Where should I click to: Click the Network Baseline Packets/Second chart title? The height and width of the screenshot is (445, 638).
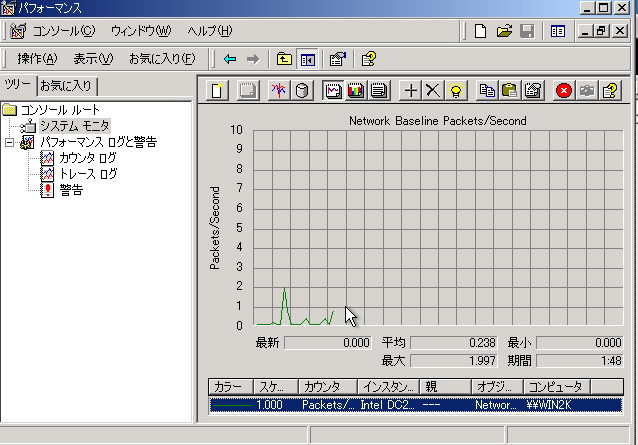coord(438,121)
